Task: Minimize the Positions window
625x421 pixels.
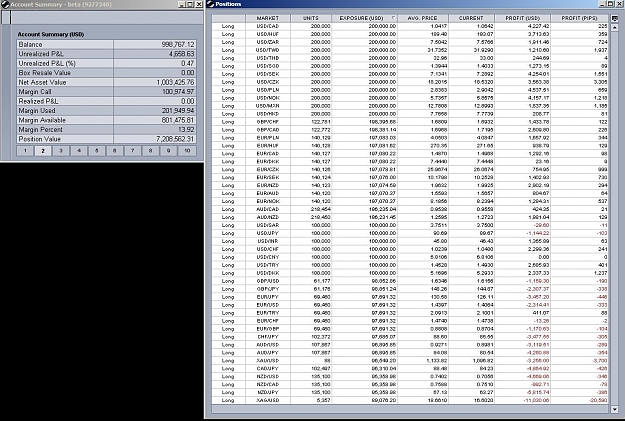Action: [x=603, y=4]
